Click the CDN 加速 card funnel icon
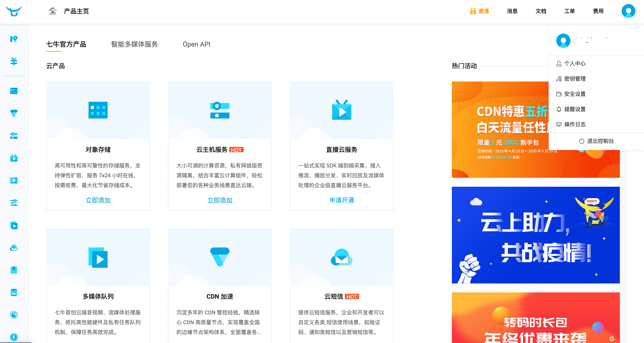Image resolution: width=644 pixels, height=343 pixels. [220, 257]
